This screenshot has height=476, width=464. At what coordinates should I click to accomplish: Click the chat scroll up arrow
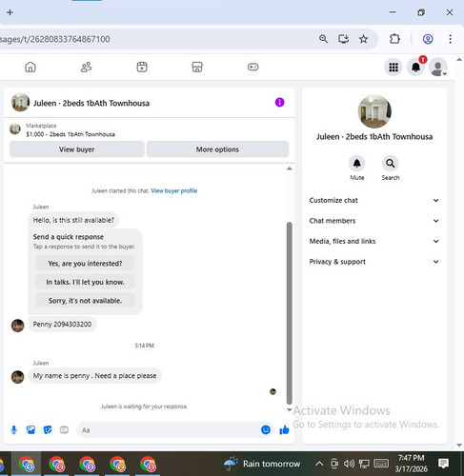coord(289,169)
